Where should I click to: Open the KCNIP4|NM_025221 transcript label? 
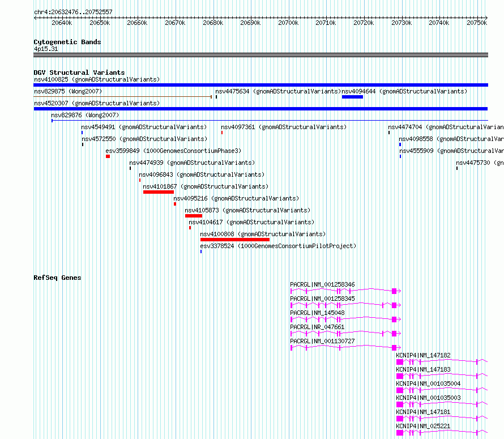click(424, 426)
